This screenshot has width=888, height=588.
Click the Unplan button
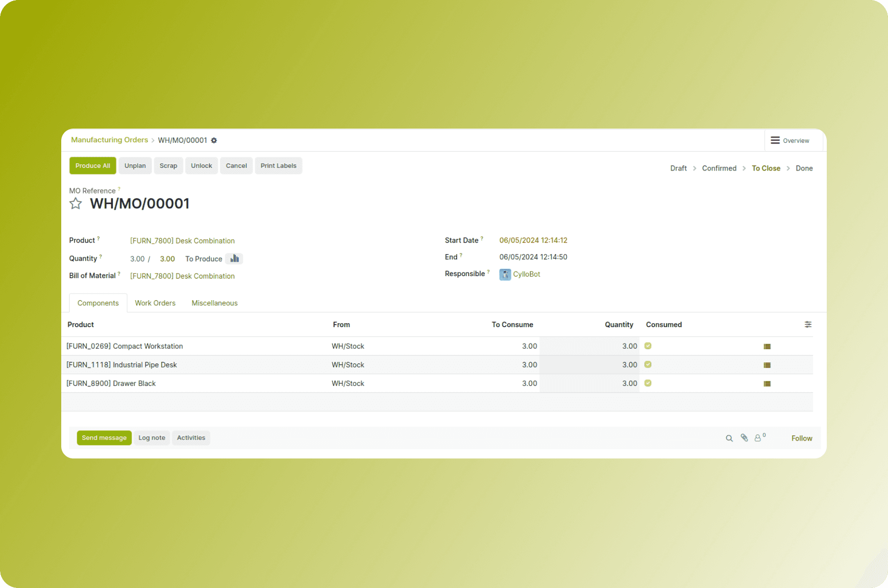[x=135, y=166]
